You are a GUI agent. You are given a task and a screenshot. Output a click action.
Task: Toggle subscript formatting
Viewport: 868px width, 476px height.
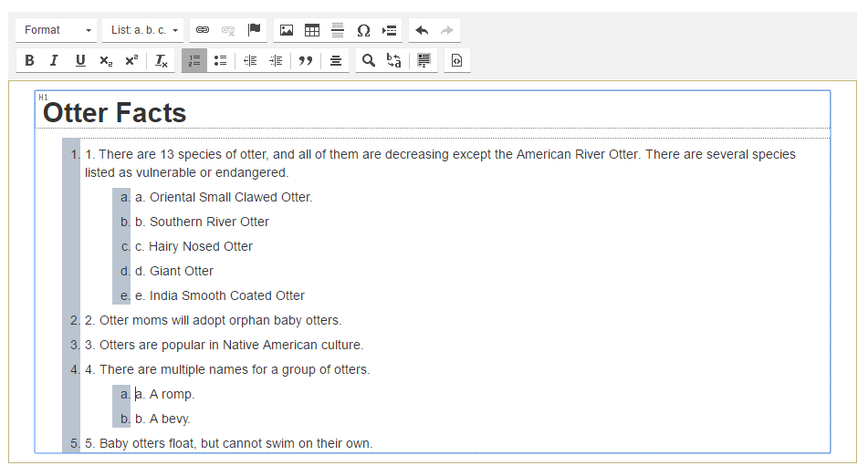(106, 61)
